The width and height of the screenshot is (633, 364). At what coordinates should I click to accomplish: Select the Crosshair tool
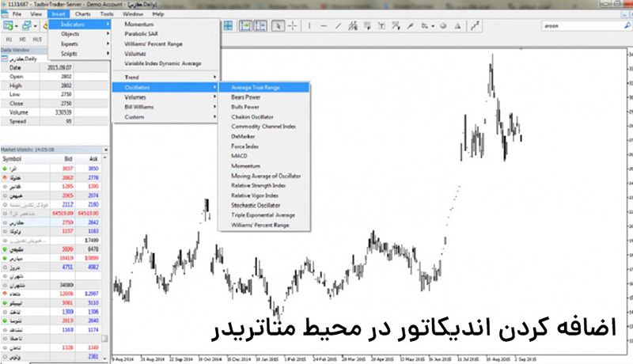tap(293, 26)
